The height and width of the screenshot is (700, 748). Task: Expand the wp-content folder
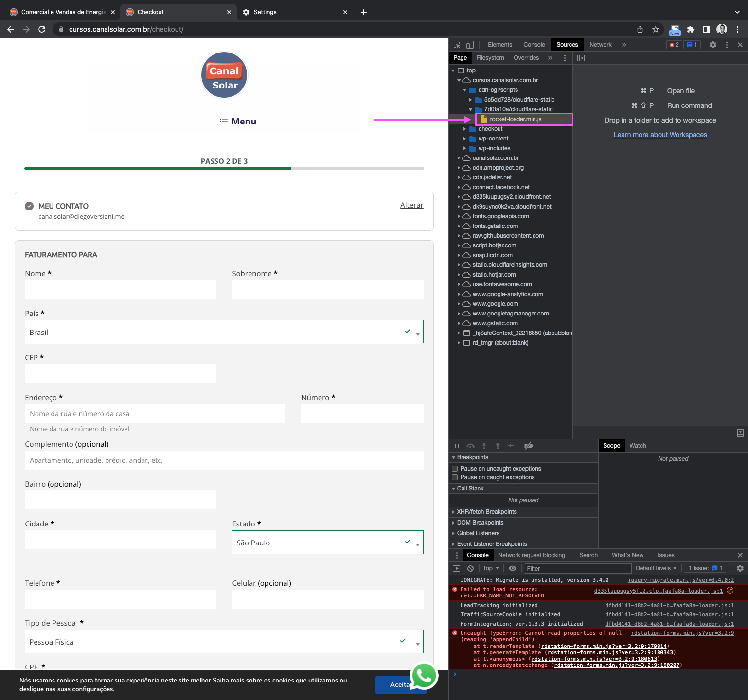click(x=465, y=139)
